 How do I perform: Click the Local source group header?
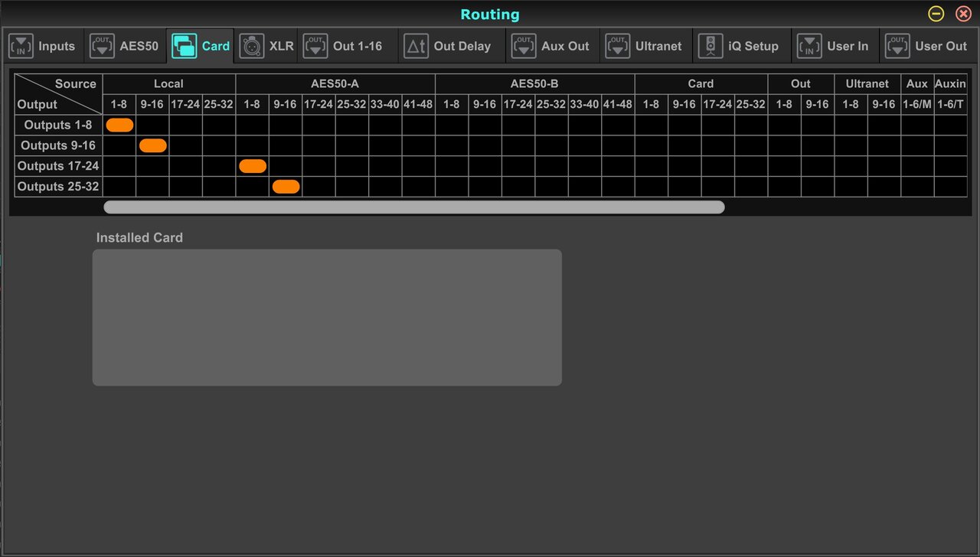(169, 84)
